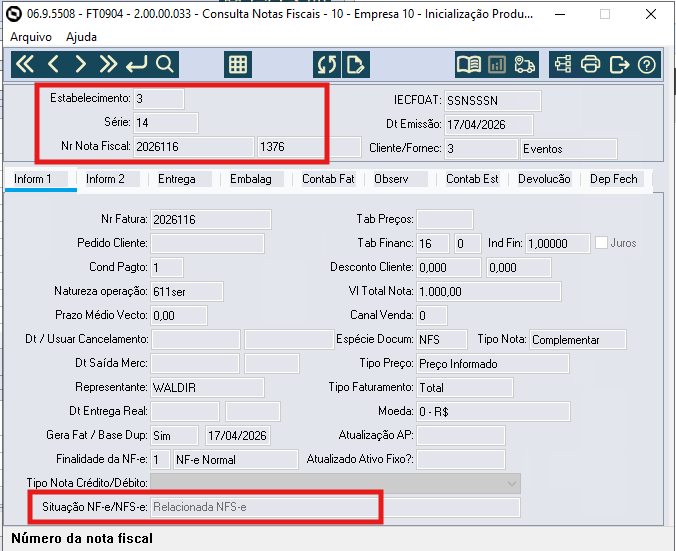Click the Canal Venda field
The image size is (676, 551).
tap(432, 316)
